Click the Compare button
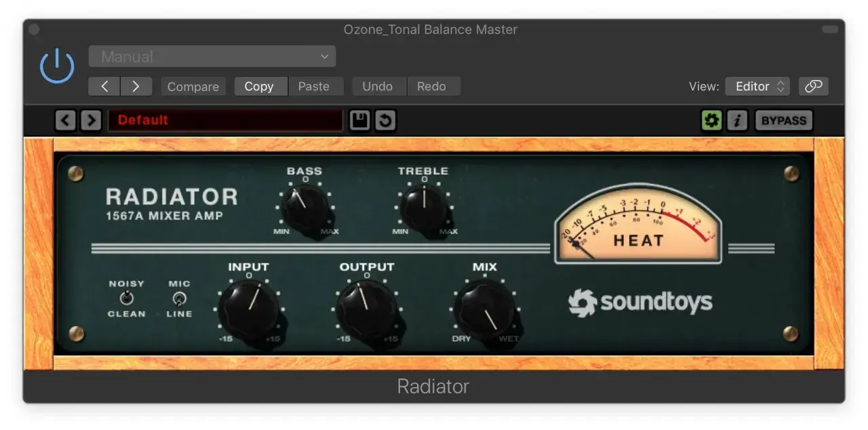 coord(193,86)
